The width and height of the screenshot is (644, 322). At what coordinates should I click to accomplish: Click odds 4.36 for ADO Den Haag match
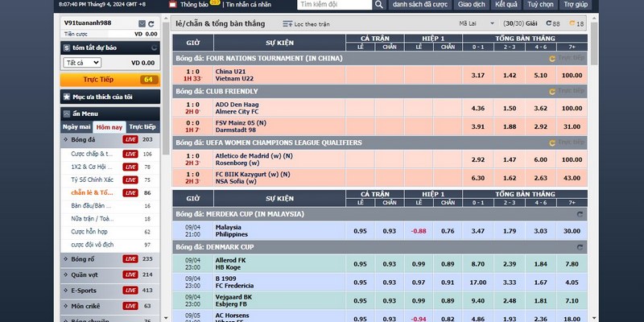coord(478,109)
